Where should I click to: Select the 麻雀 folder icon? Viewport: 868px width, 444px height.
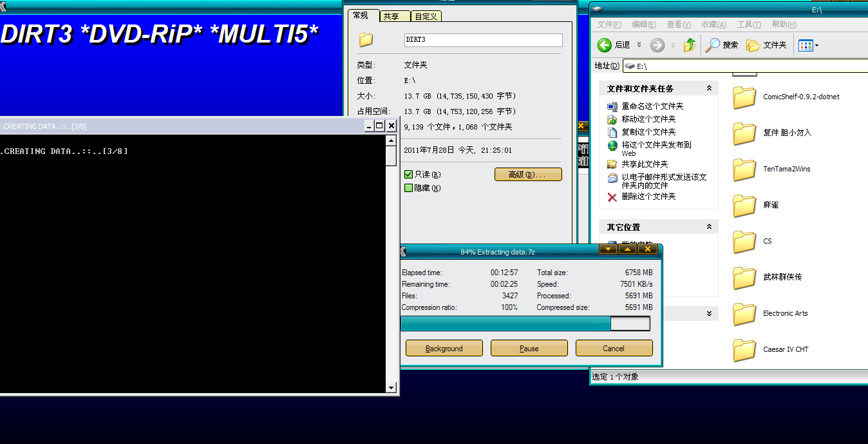(744, 206)
